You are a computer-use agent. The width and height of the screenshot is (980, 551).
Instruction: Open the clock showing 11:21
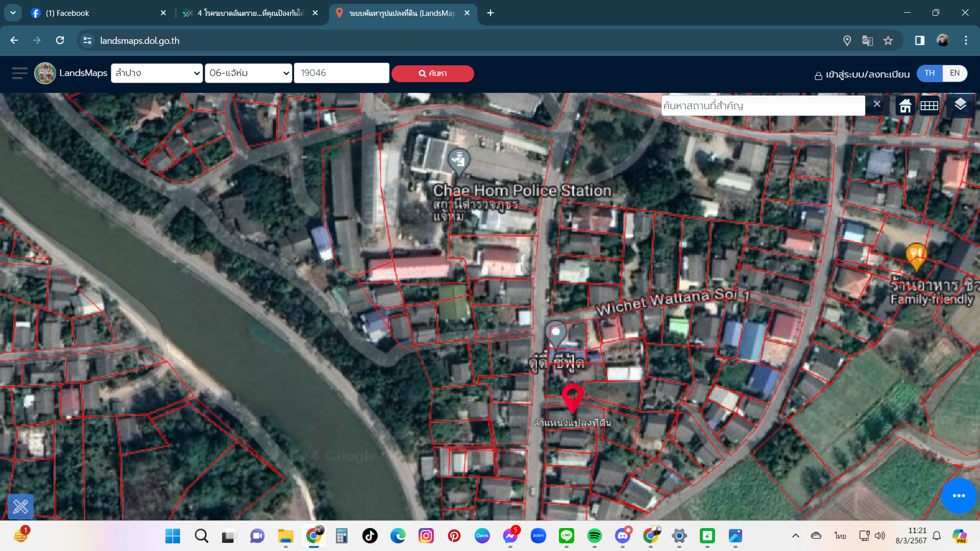click(911, 536)
